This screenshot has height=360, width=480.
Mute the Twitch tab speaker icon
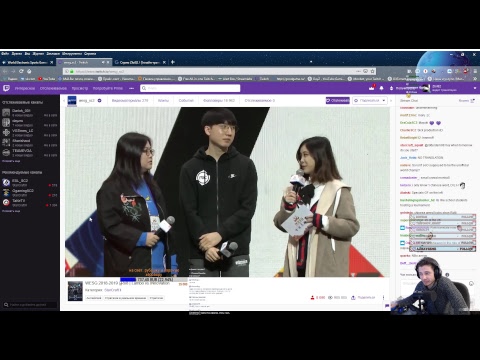pos(103,62)
